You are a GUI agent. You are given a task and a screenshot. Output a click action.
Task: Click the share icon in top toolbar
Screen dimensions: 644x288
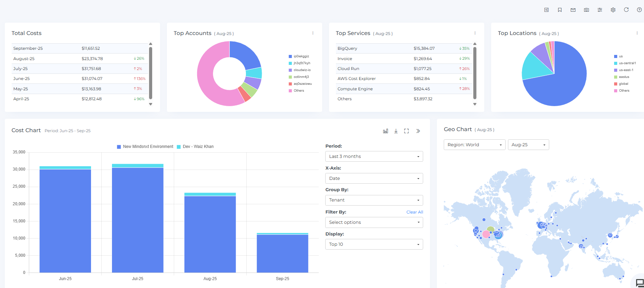[546, 10]
